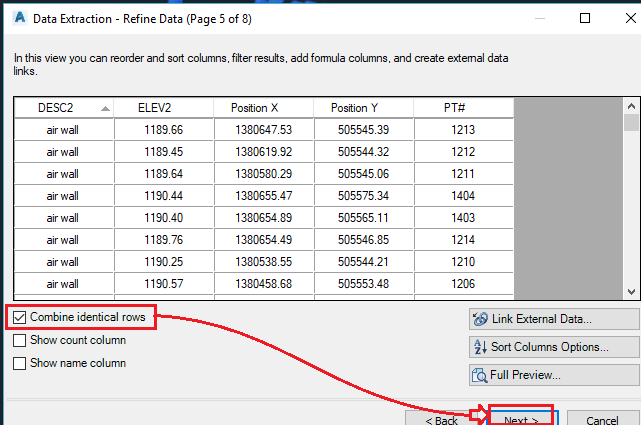Viewport: 641px width, 425px height.
Task: Enable Show count column checkbox
Action: 19,340
